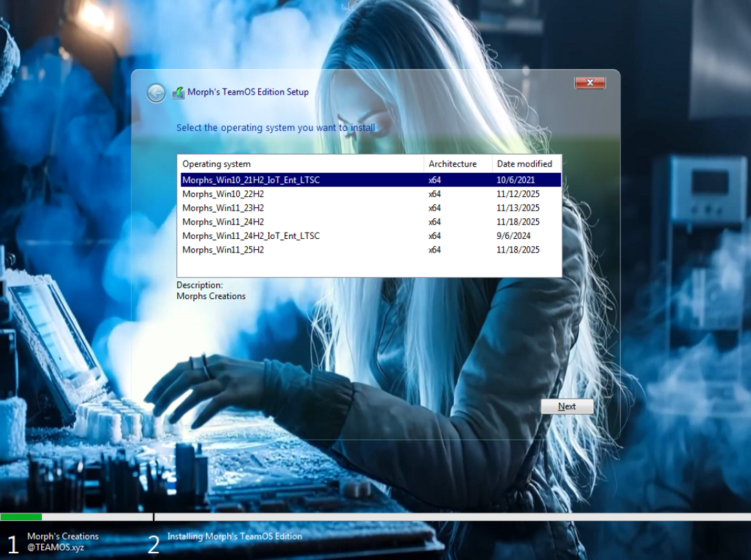This screenshot has width=751, height=560.
Task: Select Morphs_Win10_22H2 entry
Action: 371,194
